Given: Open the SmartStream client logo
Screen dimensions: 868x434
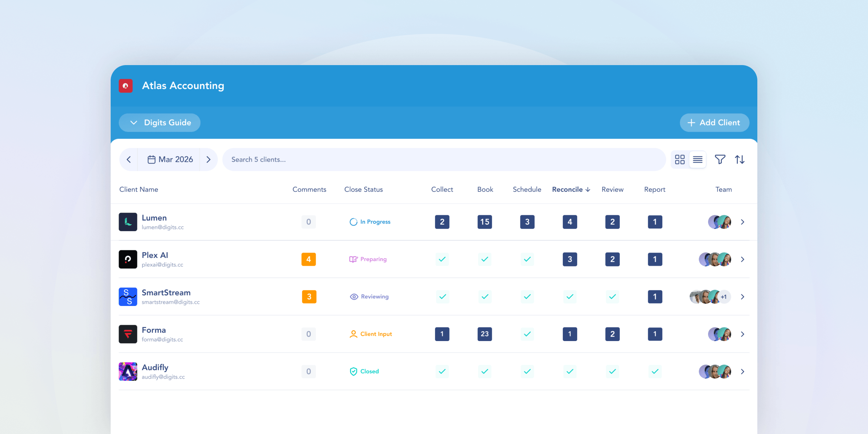Looking at the screenshot, I should (128, 297).
